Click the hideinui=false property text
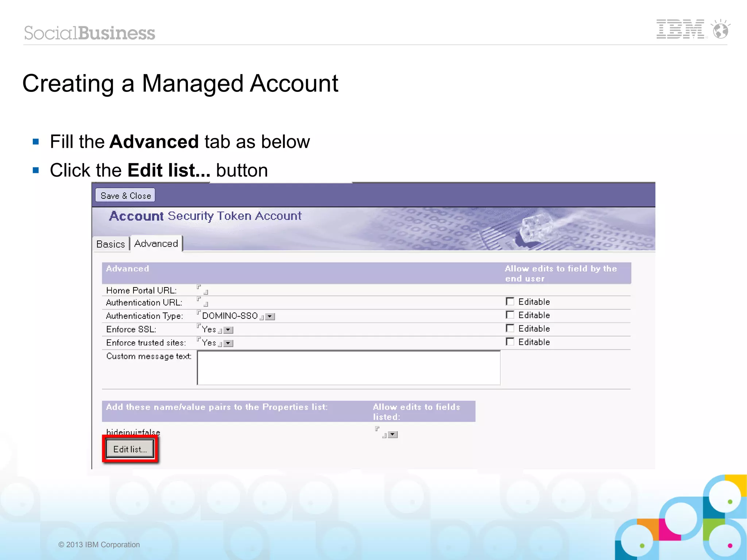Screen dimensions: 747x560 pyautogui.click(x=133, y=432)
